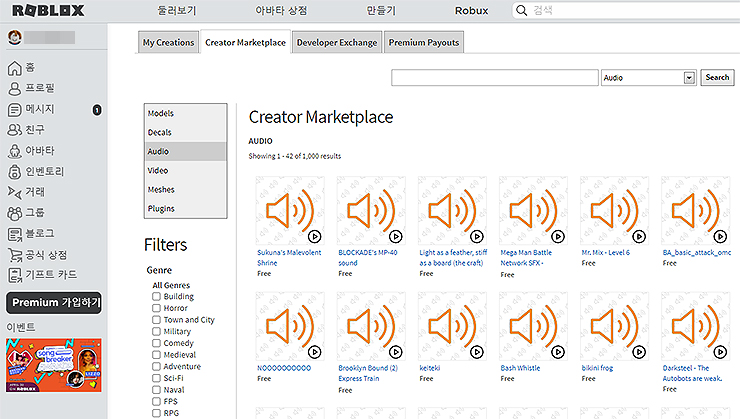
Task: Play the NOOOOOOOOOO audio preview
Action: click(x=315, y=352)
